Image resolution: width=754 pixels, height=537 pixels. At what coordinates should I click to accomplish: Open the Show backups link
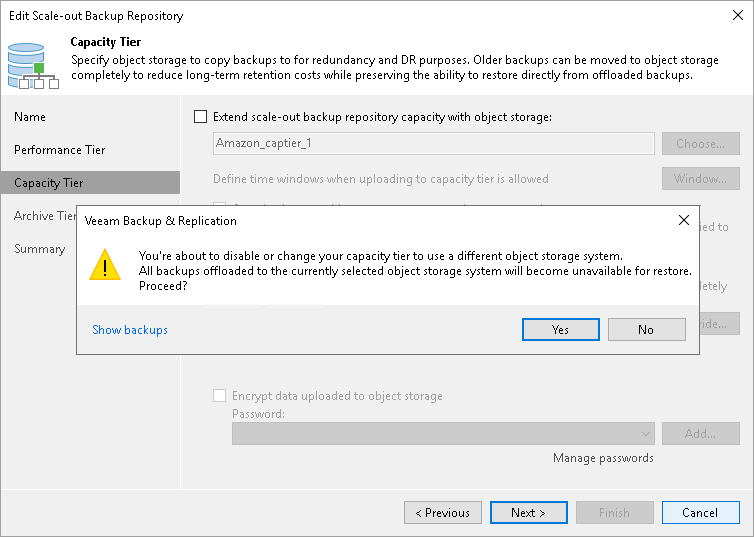coord(130,330)
